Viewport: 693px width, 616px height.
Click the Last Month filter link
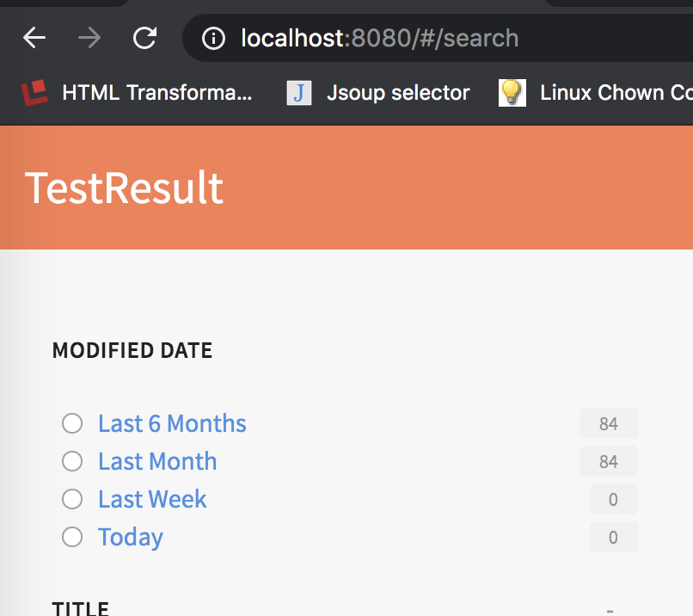tap(157, 462)
